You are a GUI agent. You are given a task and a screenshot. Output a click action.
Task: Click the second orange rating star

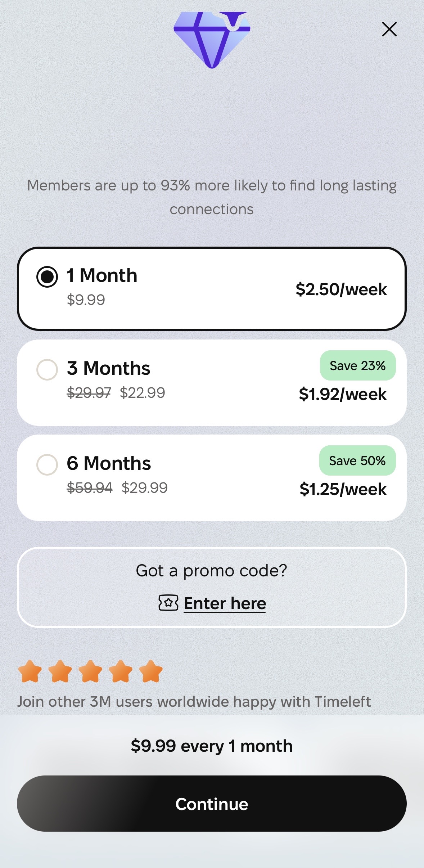pyautogui.click(x=60, y=671)
